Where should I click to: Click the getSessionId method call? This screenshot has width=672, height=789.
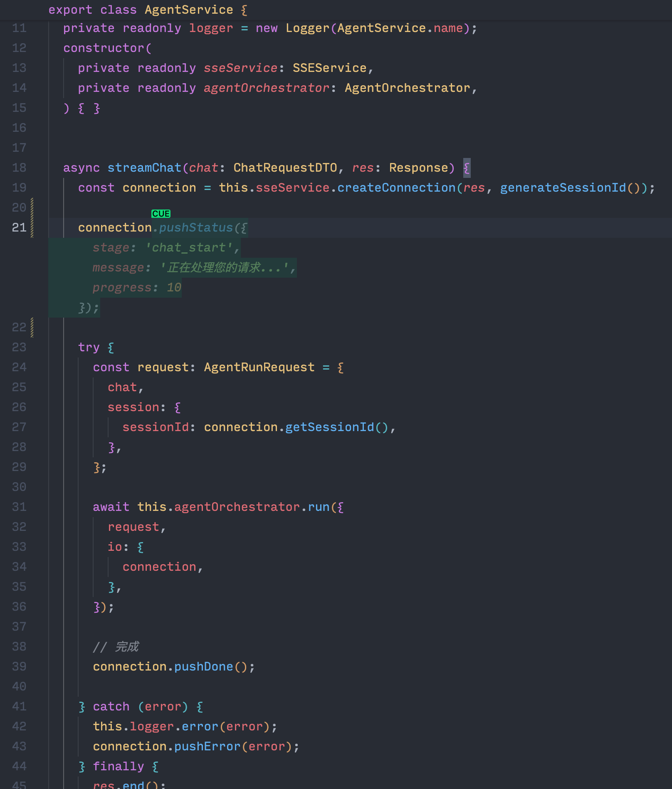[329, 427]
